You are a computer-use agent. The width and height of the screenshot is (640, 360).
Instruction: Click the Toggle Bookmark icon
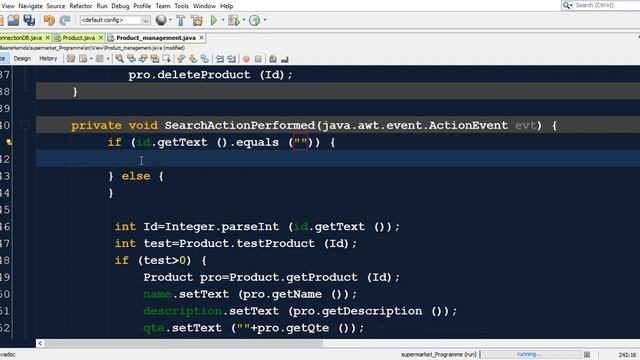coord(204,59)
